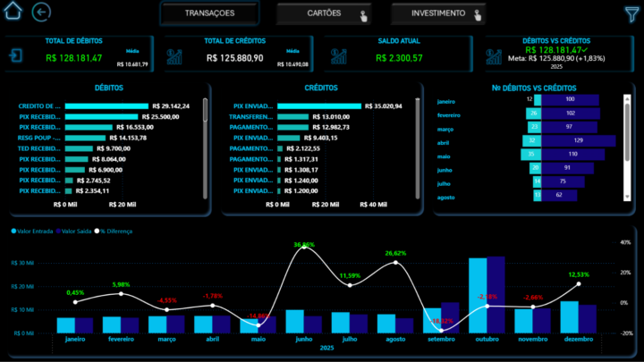The width and height of the screenshot is (644, 362).
Task: Toggle the % Diferença legend item
Action: pyautogui.click(x=114, y=232)
